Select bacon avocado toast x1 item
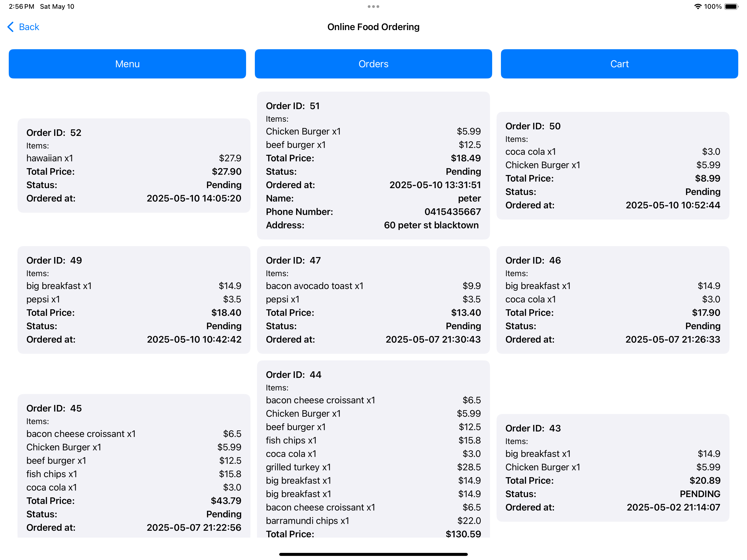 tap(315, 286)
